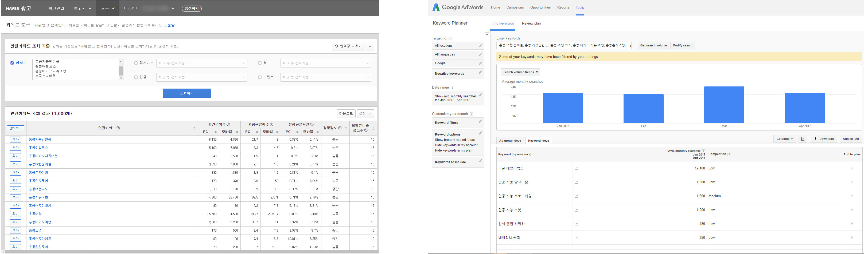868x254 pixels.
Task: Enable the 웹사이트 checkbox
Action: 136,63
